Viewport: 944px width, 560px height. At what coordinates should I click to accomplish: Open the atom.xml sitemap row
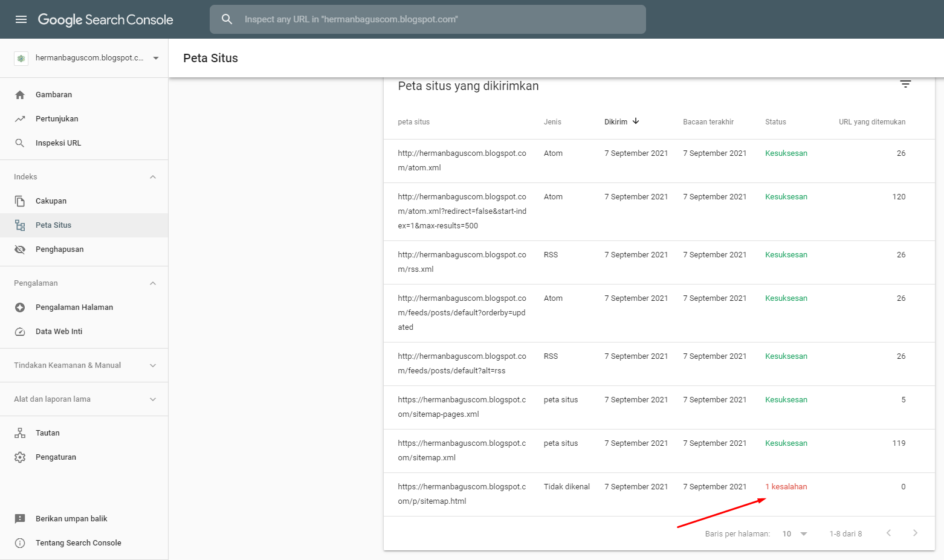(659, 161)
